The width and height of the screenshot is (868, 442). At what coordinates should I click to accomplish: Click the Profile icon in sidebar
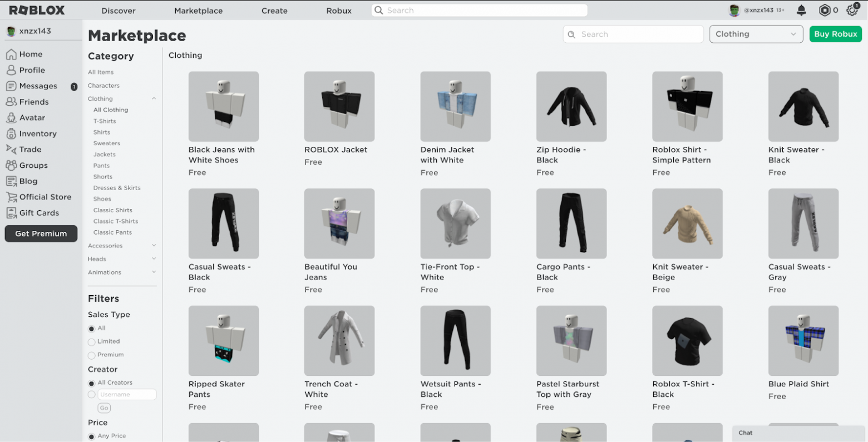click(x=11, y=70)
